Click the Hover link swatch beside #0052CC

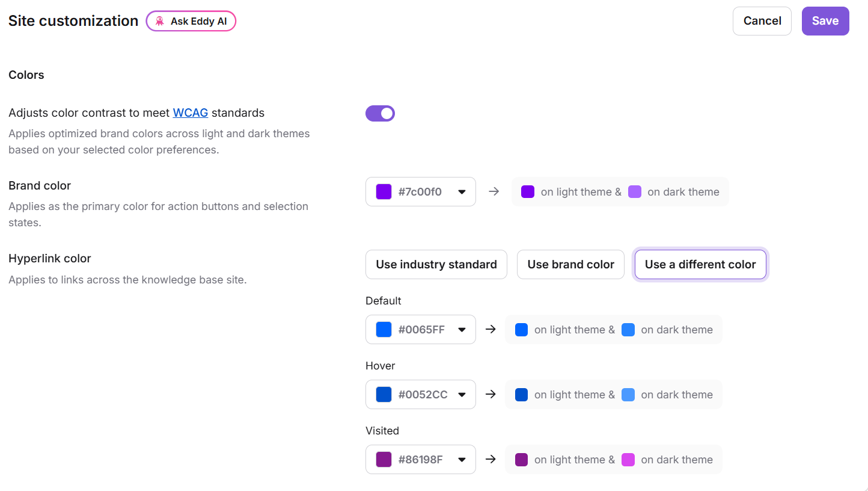click(x=384, y=395)
